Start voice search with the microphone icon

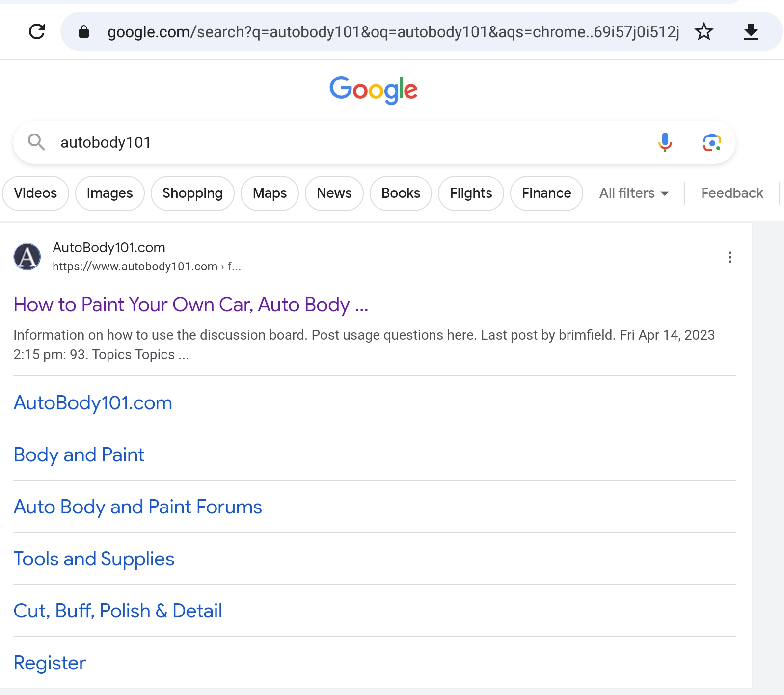(665, 142)
